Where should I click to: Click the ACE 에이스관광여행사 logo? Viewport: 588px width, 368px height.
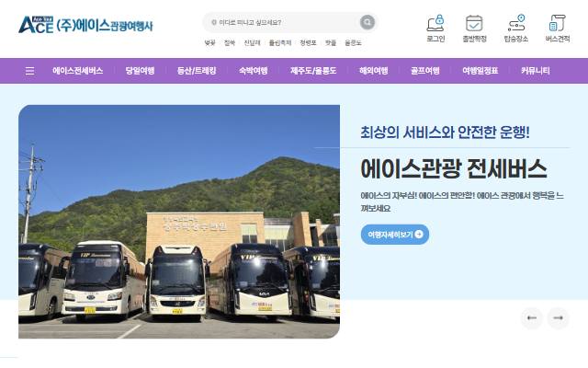(x=85, y=25)
